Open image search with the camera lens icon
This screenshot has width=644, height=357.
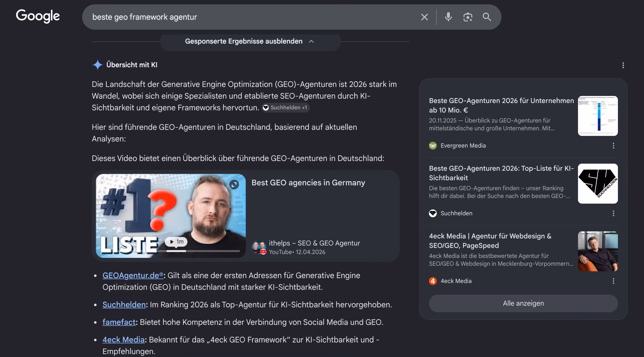coord(467,17)
